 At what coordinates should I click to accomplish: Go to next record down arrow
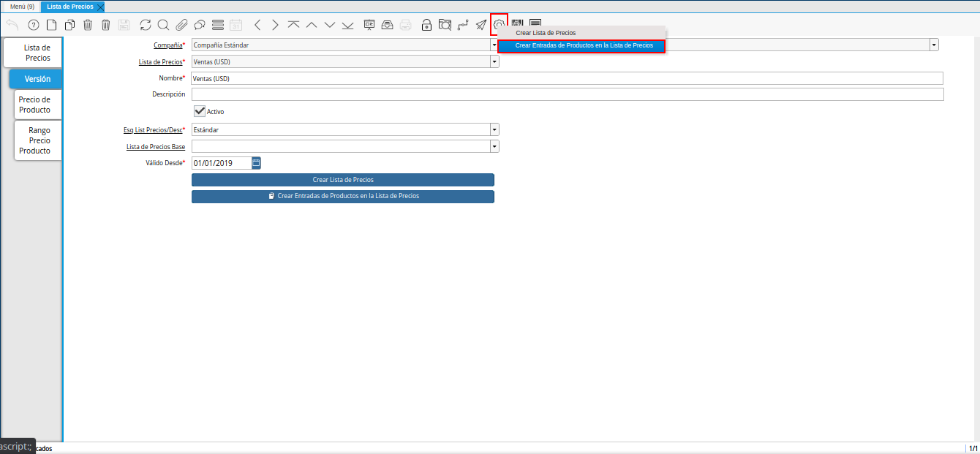(329, 25)
